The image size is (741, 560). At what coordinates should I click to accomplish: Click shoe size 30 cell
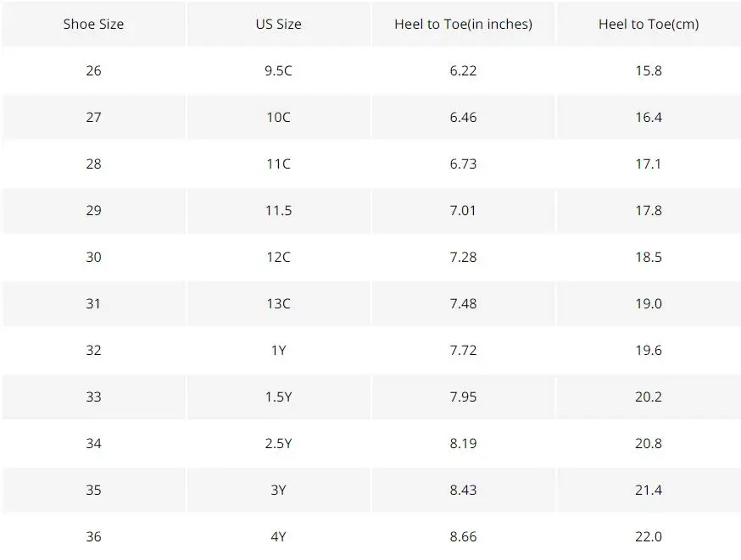93,257
